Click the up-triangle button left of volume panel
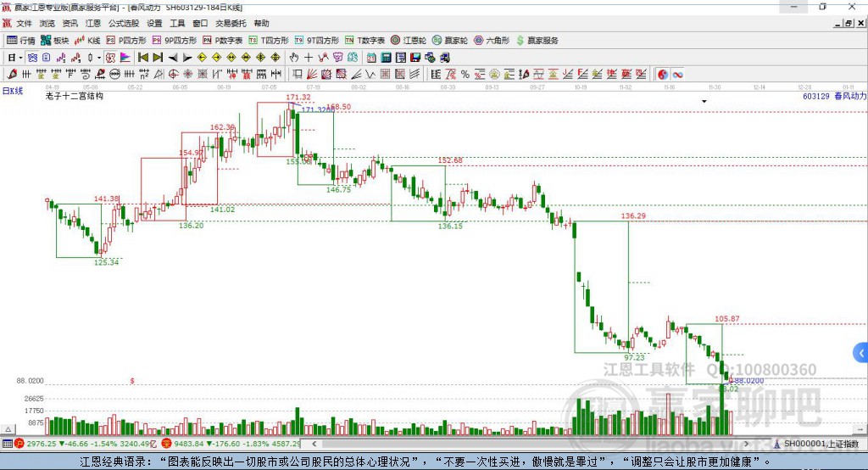868x470 pixels. pos(8,429)
